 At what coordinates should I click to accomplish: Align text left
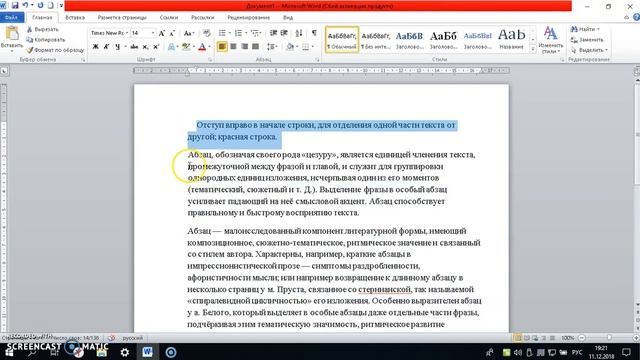(x=222, y=47)
